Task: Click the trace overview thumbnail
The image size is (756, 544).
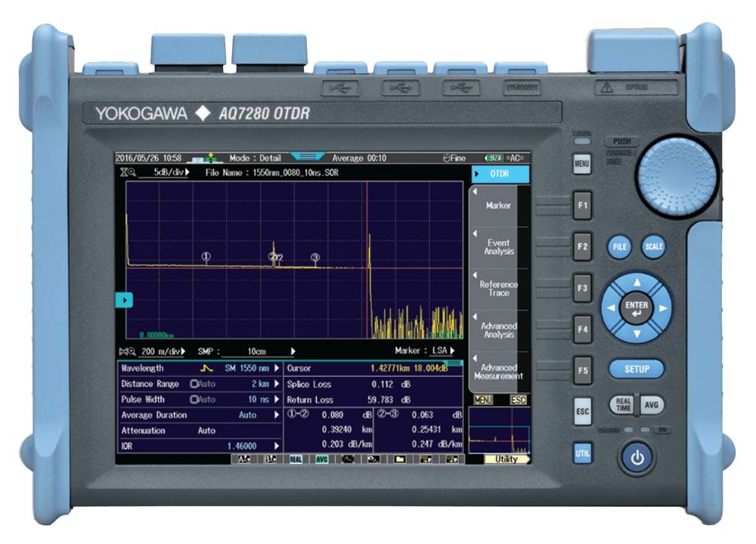Action: click(497, 430)
